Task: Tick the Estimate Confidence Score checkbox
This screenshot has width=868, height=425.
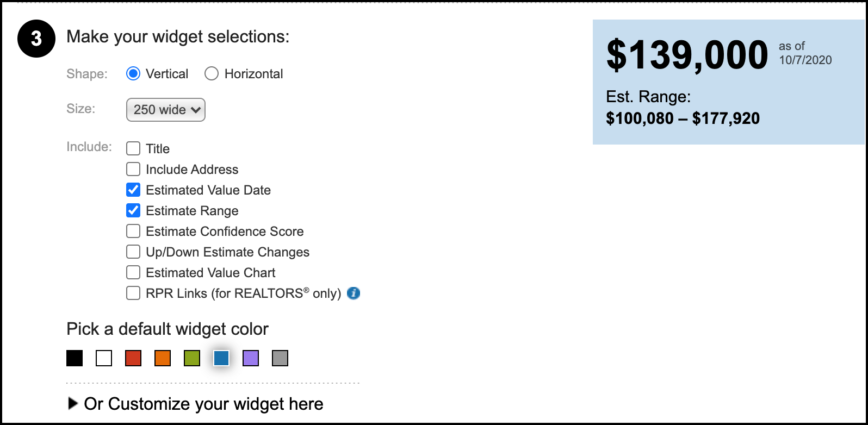Action: pyautogui.click(x=133, y=232)
